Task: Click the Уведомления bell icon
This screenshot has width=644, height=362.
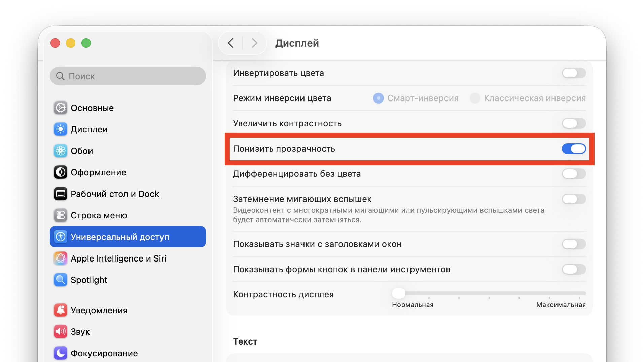Action: pos(61,310)
